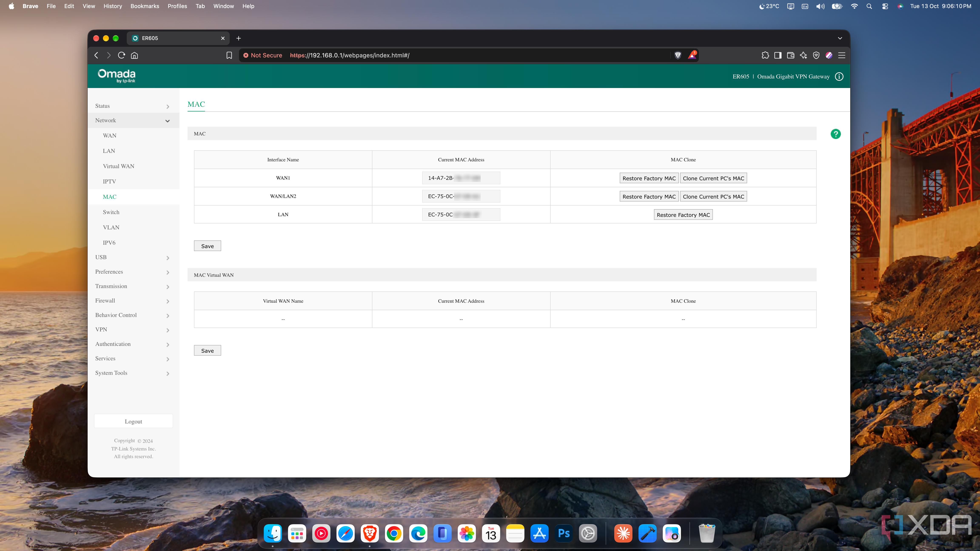
Task: Restore Factory MAC for WAN/LAN2
Action: coord(649,196)
